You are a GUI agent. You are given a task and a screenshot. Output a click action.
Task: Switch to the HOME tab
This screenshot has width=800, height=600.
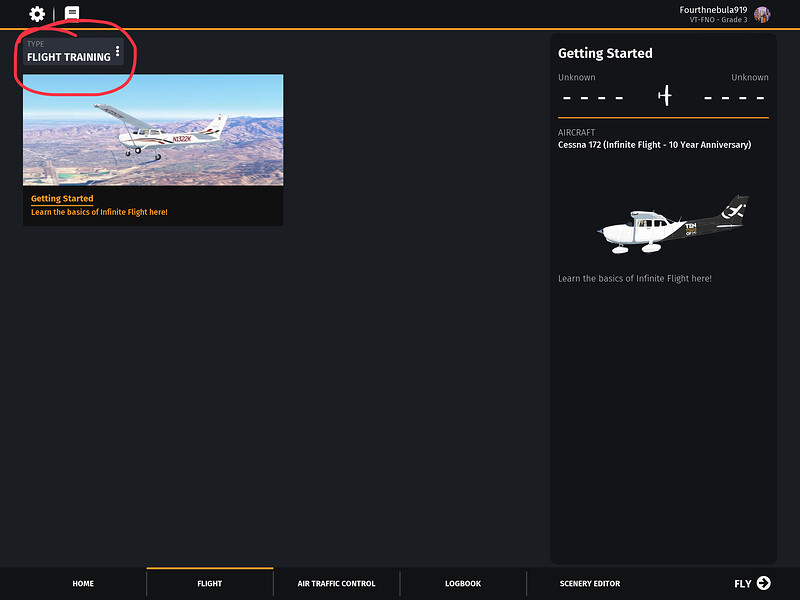click(x=83, y=583)
